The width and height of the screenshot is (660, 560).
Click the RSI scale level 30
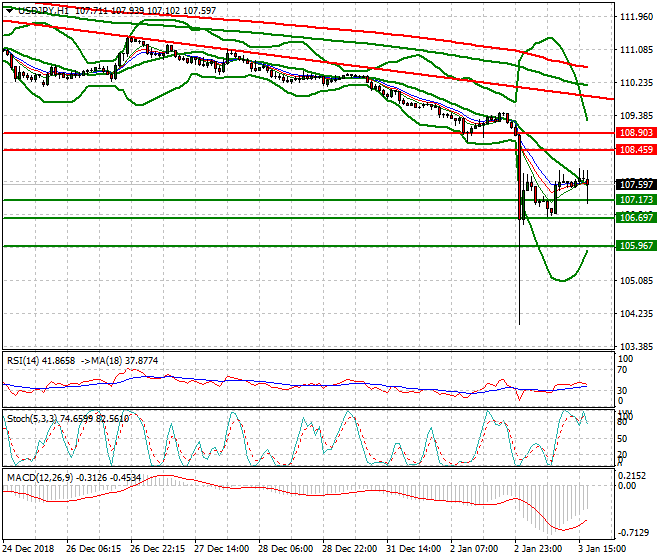(622, 390)
